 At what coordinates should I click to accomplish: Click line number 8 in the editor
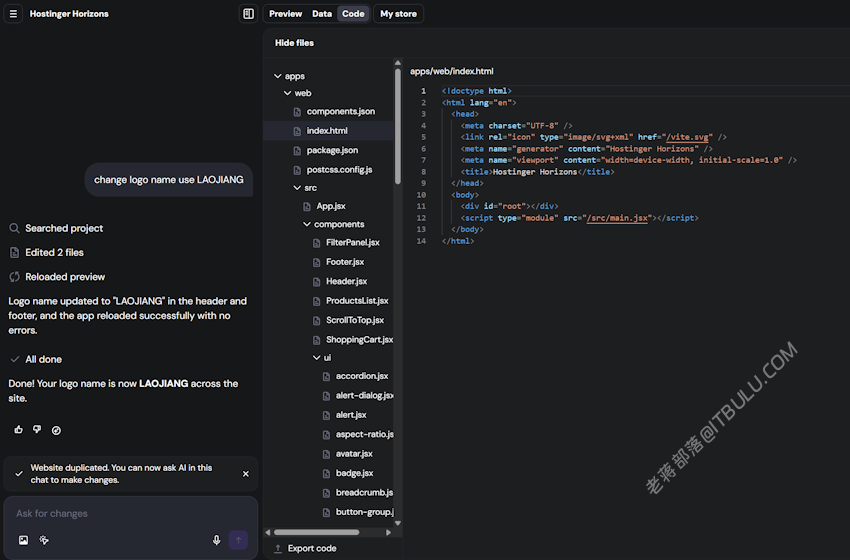tap(423, 172)
